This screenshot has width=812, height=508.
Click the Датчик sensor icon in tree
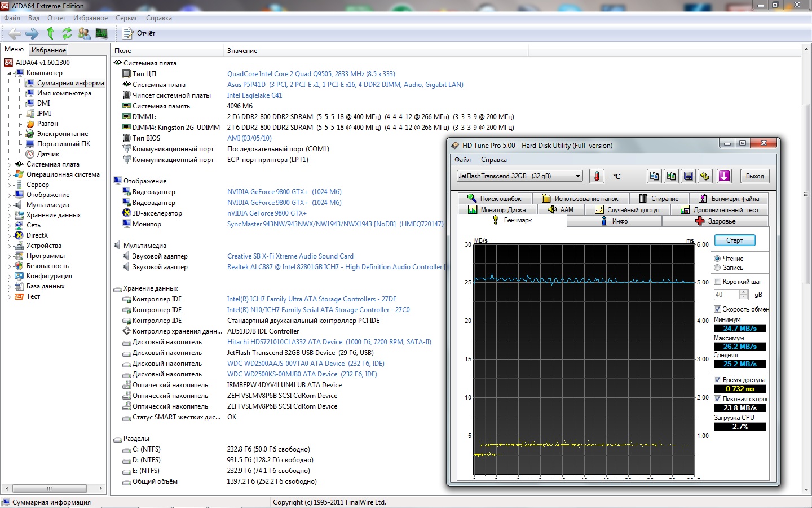pyautogui.click(x=30, y=154)
